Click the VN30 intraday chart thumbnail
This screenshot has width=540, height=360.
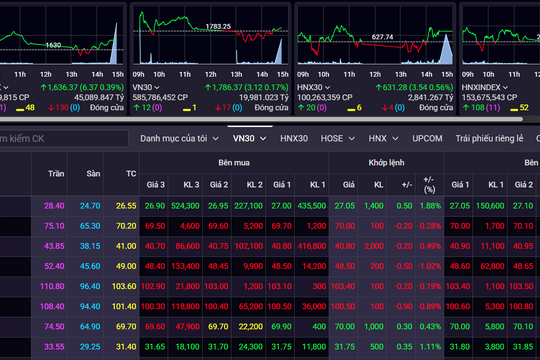(x=211, y=35)
